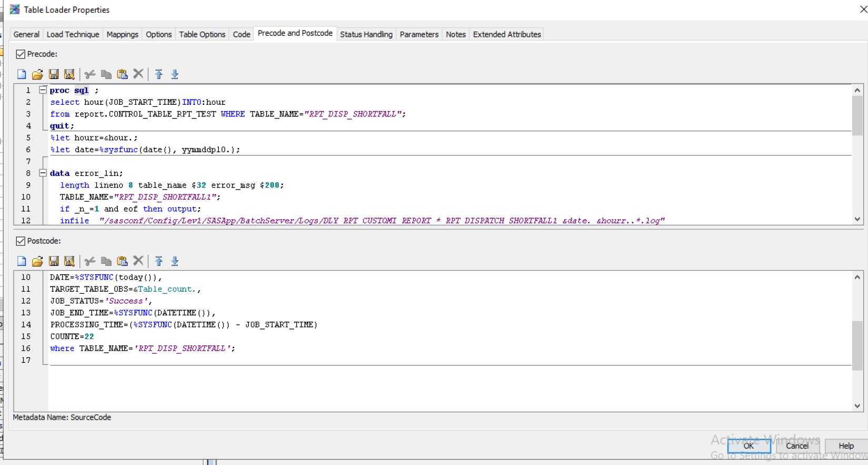
Task: Click New icon in Precode toolbar
Action: point(22,74)
